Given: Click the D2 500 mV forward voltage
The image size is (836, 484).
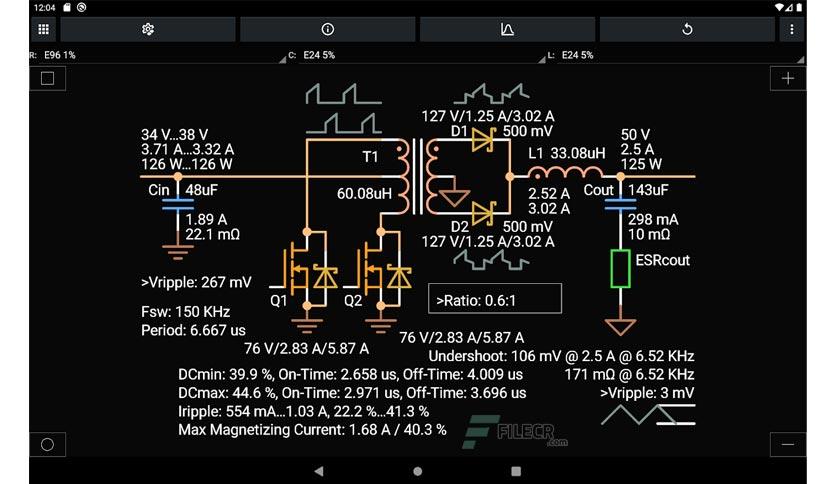Looking at the screenshot, I should [x=527, y=227].
